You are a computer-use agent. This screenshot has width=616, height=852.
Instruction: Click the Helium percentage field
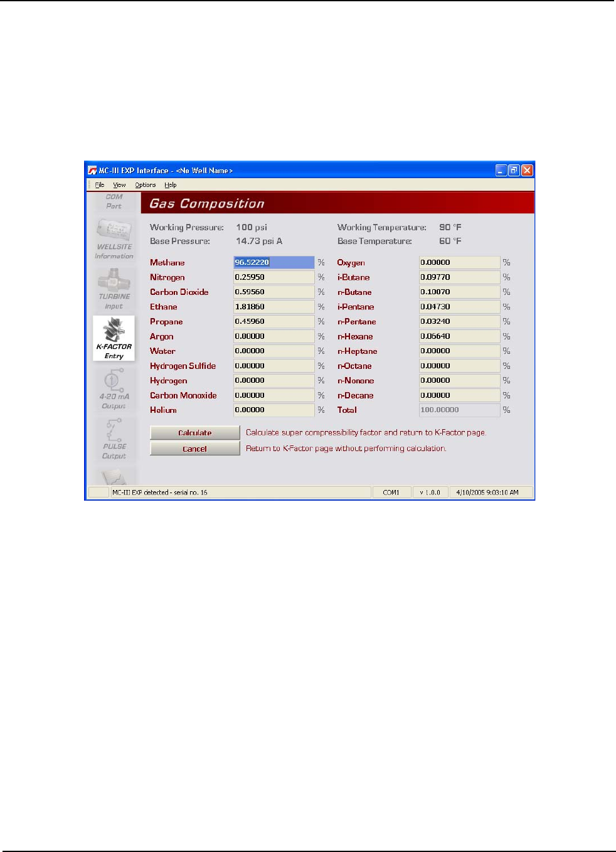pos(274,410)
